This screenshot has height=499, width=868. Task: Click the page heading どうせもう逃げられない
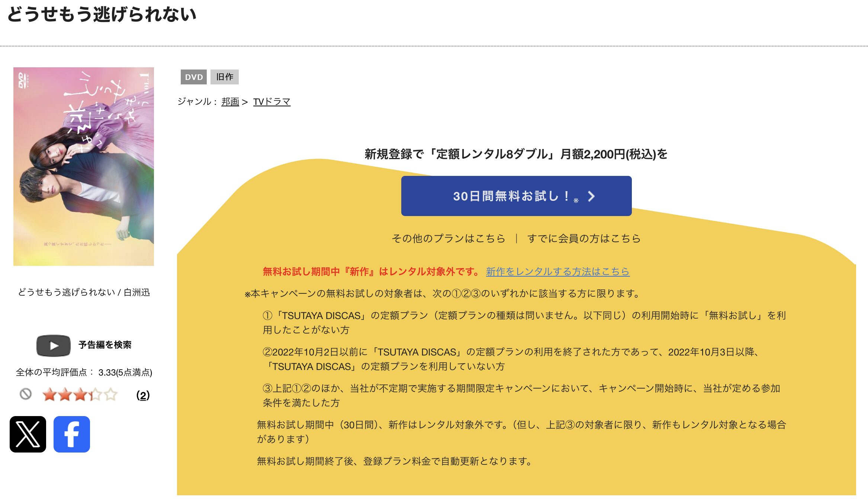pos(102,15)
